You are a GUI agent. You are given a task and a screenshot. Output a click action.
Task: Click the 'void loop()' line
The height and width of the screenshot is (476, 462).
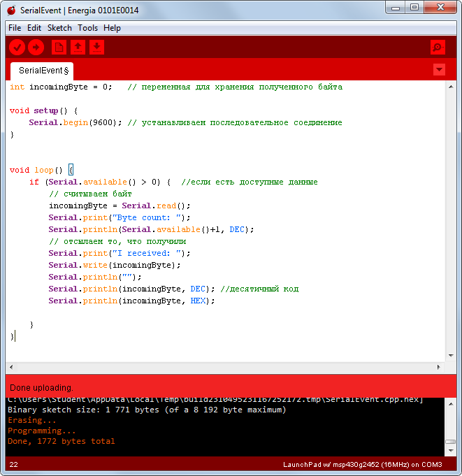click(x=41, y=170)
